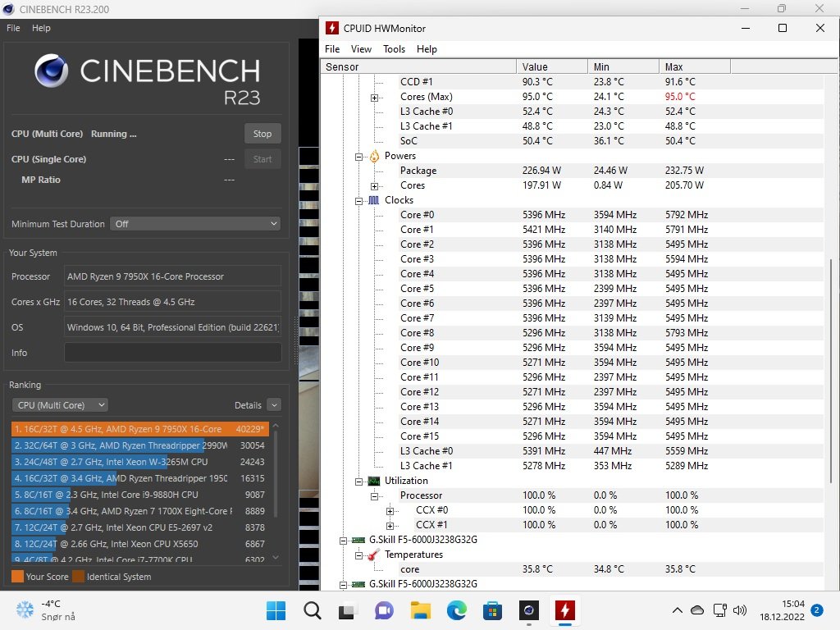
Task: Open the Cinebench File menu
Action: pos(13,28)
